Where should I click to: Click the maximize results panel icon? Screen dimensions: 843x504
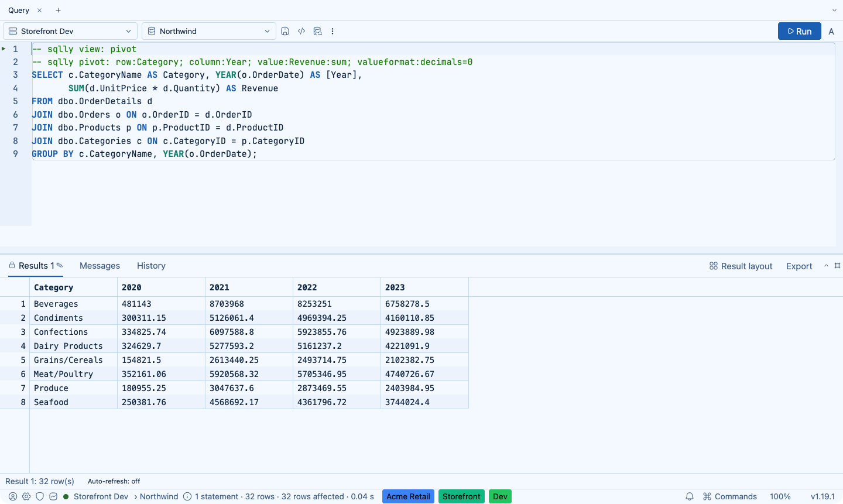(837, 266)
